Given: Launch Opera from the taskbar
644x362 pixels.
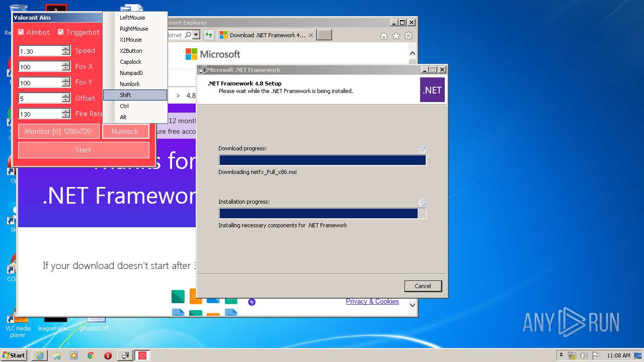Looking at the screenshot, I should coord(108,355).
